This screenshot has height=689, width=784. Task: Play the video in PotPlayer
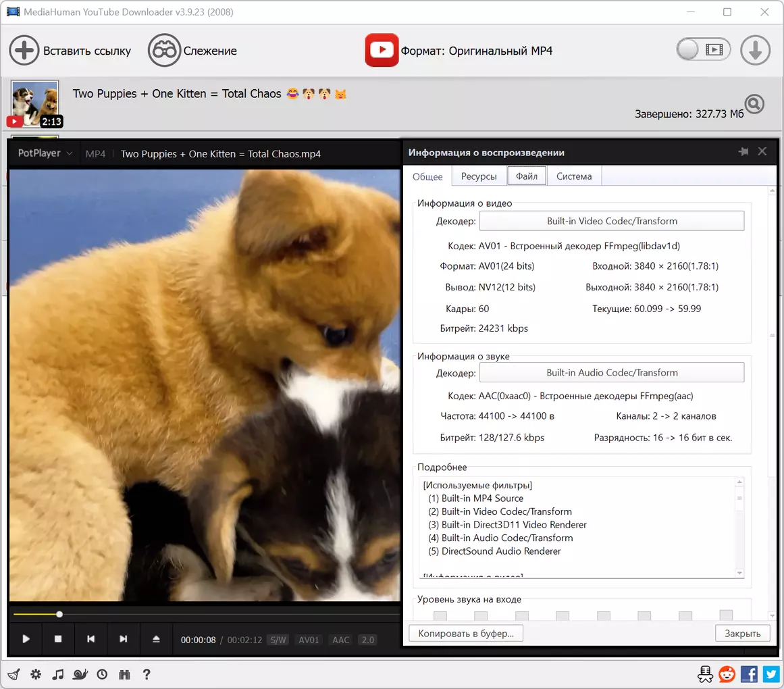tap(26, 639)
